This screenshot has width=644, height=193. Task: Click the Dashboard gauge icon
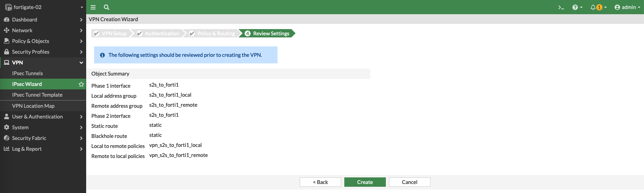7,20
